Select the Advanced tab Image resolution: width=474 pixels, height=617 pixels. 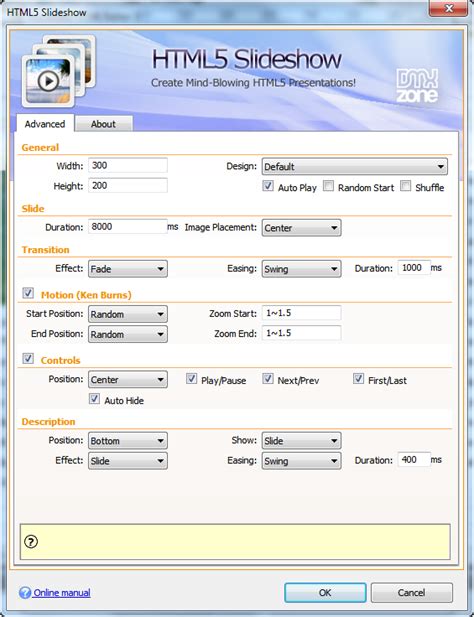tap(45, 124)
